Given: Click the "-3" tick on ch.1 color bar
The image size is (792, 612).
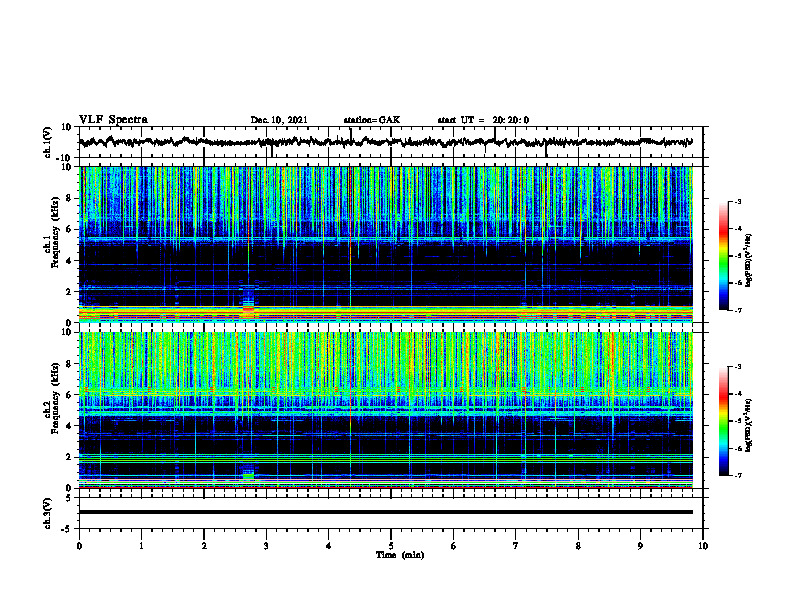Looking at the screenshot, I should [737, 201].
